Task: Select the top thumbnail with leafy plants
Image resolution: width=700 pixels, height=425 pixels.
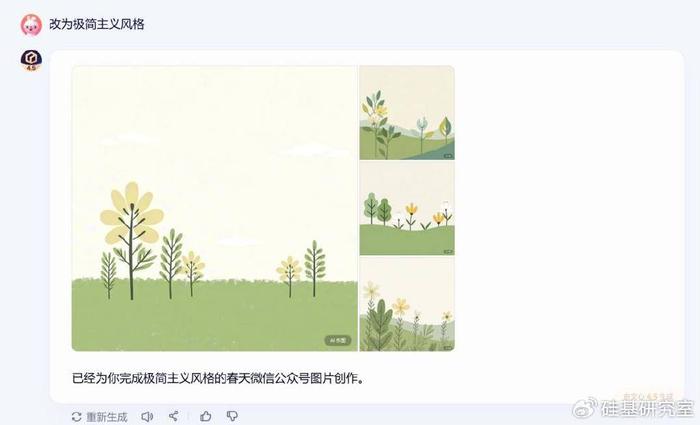Action: (407, 112)
